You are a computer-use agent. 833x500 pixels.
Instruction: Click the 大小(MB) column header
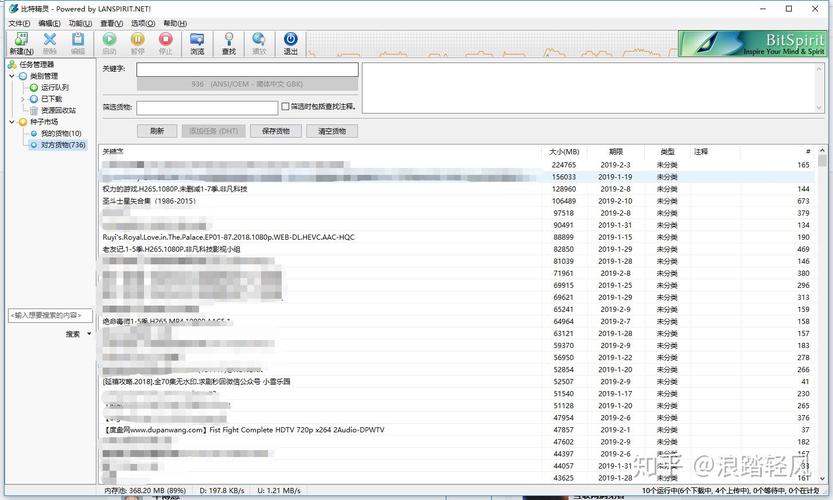[x=565, y=152]
